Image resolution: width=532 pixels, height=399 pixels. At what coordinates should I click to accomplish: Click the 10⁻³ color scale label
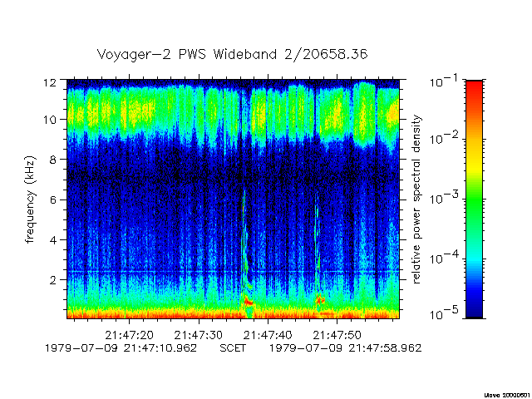pos(445,198)
